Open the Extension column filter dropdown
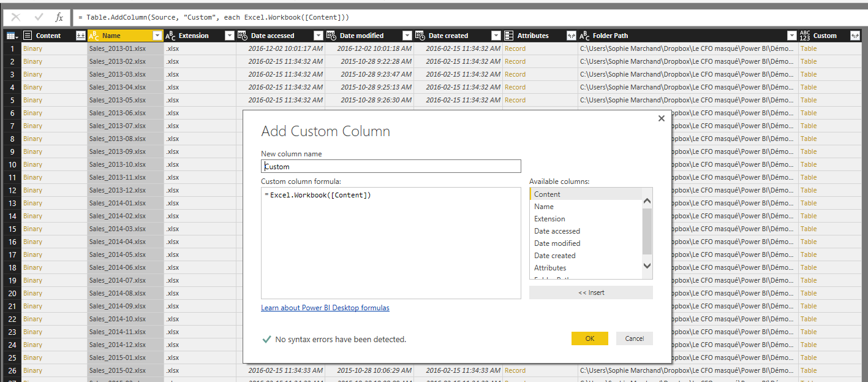The image size is (868, 382). point(229,36)
